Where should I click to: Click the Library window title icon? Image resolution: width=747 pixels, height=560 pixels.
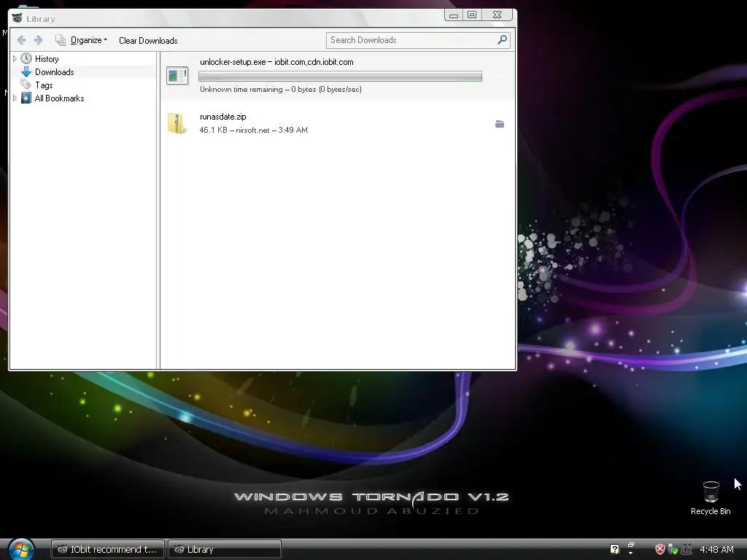pyautogui.click(x=18, y=18)
